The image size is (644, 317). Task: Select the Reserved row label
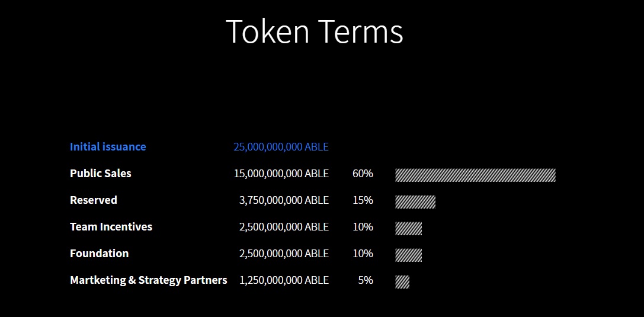point(94,200)
